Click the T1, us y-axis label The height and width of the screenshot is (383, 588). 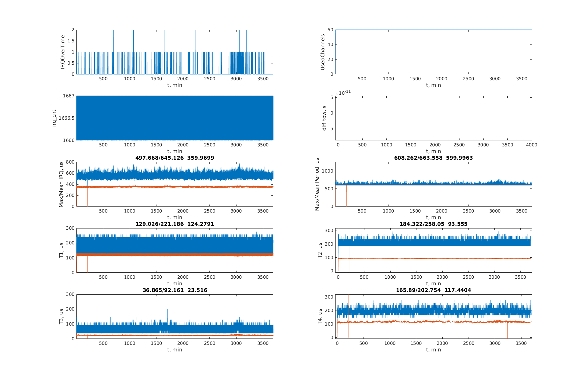[x=61, y=250]
